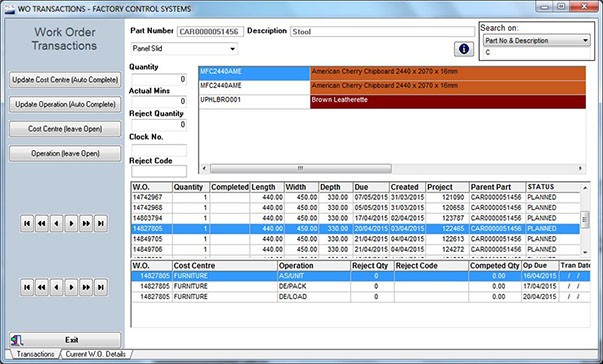Jump forward a page in upper navigator
Image resolution: width=603 pixels, height=364 pixels.
(86, 223)
